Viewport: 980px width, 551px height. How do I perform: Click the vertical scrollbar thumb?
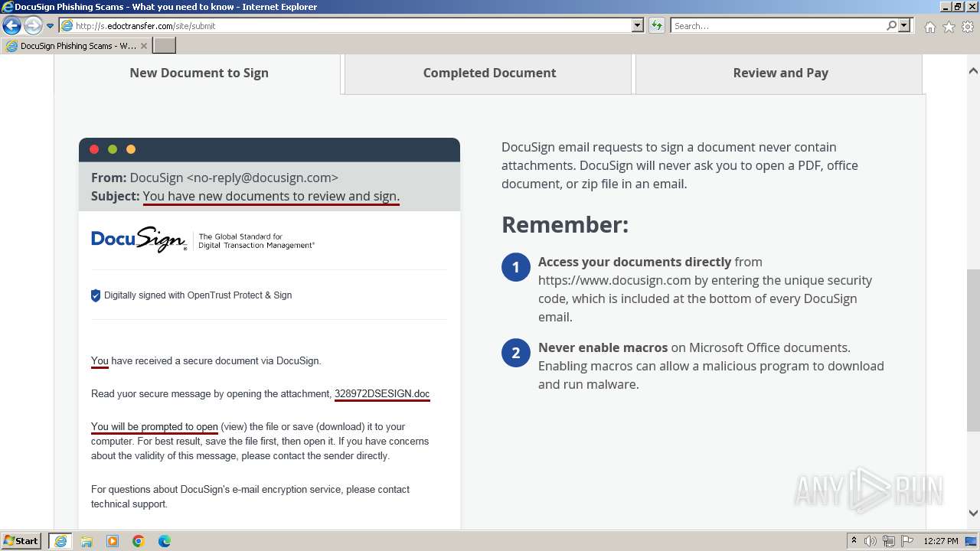pyautogui.click(x=973, y=350)
